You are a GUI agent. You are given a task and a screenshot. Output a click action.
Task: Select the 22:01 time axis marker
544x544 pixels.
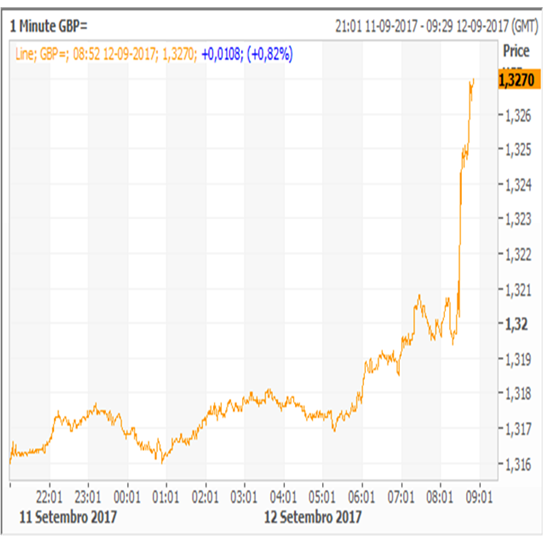tap(49, 497)
